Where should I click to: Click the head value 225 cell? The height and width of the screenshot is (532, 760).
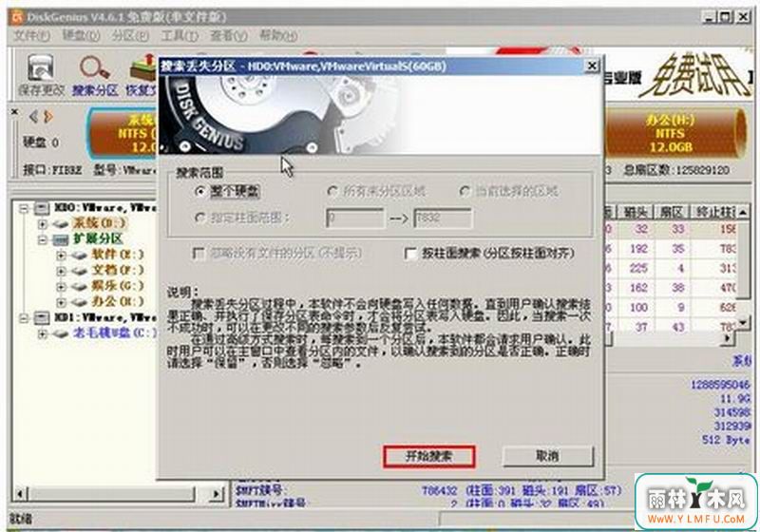click(x=638, y=269)
